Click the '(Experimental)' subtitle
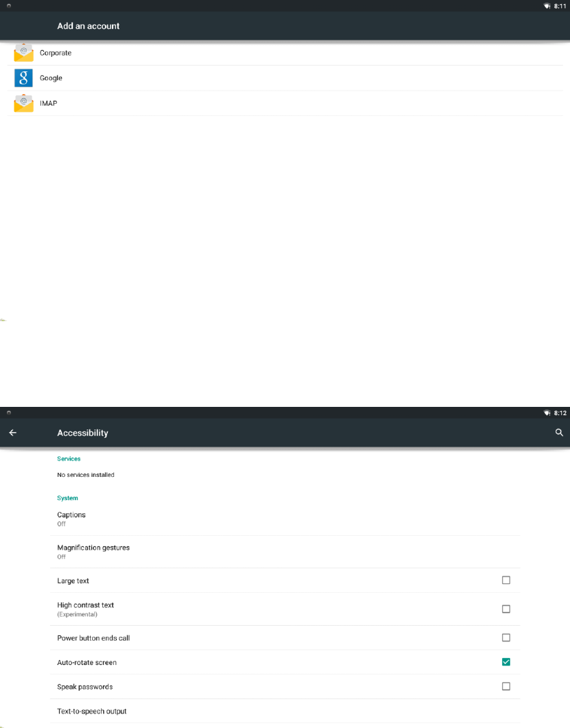570x728 pixels. 77,614
